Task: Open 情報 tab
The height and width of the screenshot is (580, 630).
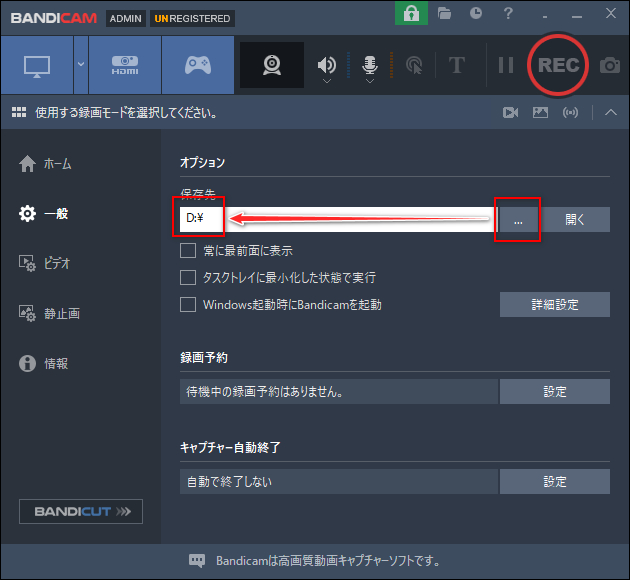Action: coord(43,363)
